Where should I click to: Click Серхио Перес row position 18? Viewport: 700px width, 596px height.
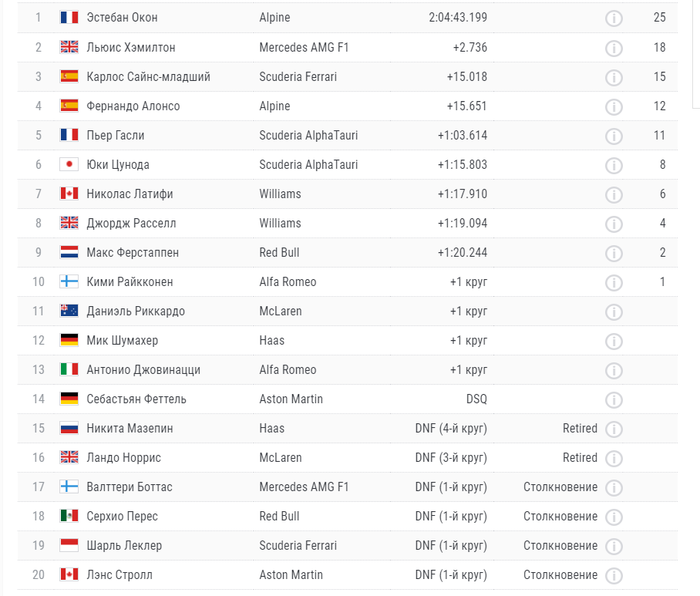[39, 517]
